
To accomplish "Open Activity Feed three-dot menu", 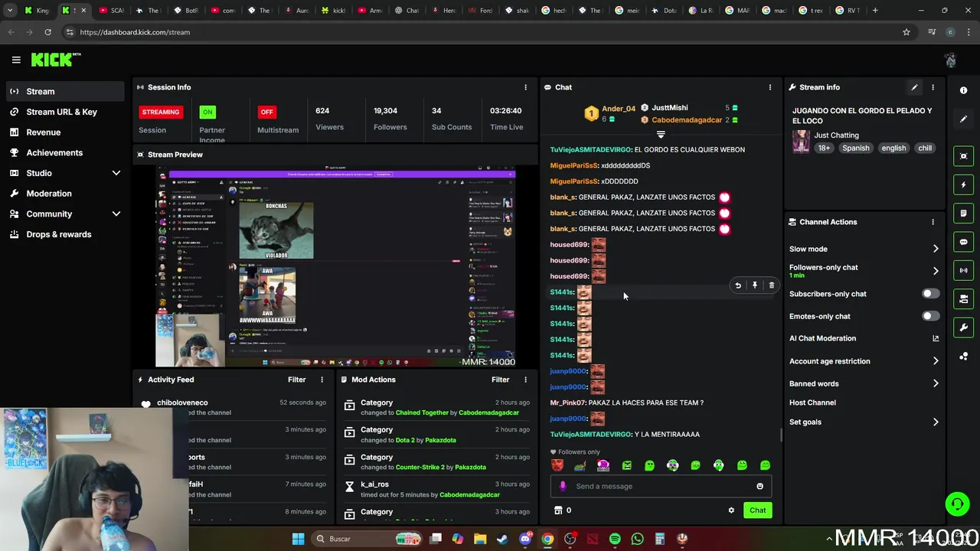I will [x=322, y=380].
